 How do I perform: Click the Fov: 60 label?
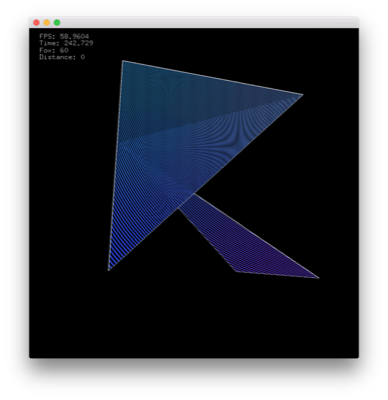point(54,50)
